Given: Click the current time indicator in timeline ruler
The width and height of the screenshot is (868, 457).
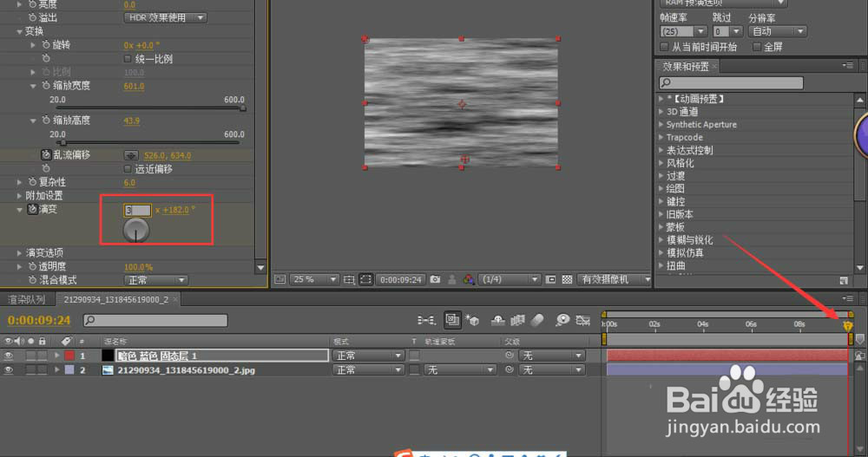Looking at the screenshot, I should (x=847, y=326).
